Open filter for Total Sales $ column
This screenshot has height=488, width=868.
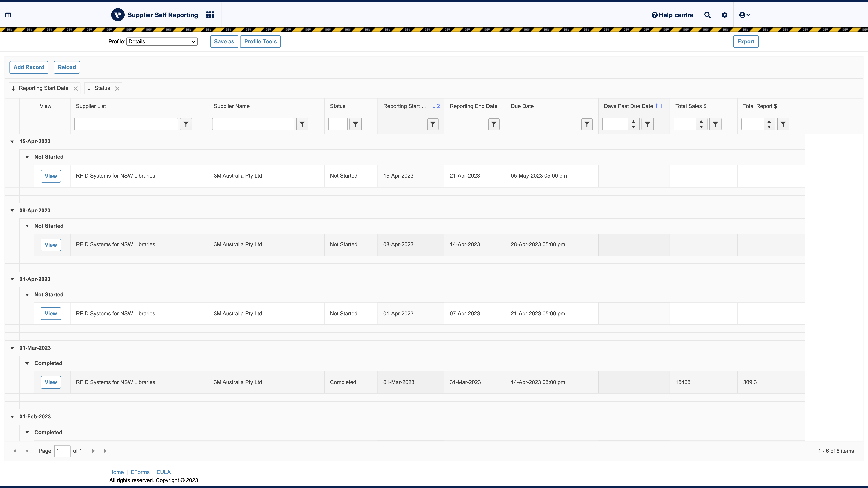coord(715,124)
